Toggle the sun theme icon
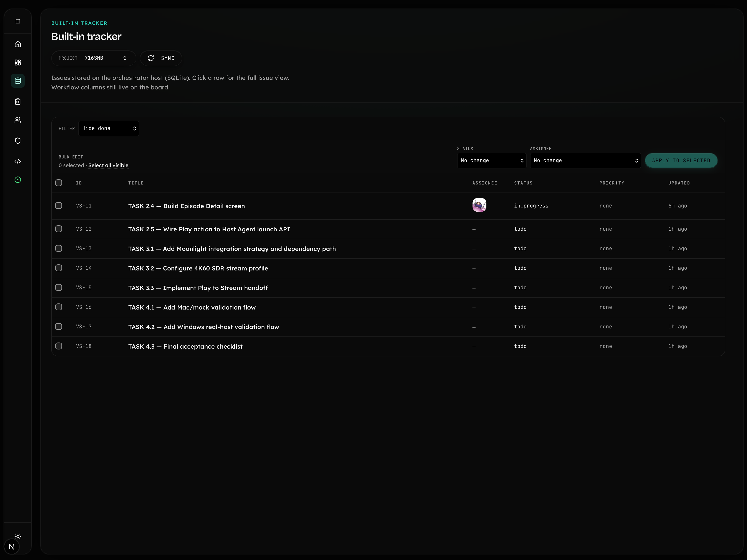Screen dimensions: 747x560 [18, 536]
